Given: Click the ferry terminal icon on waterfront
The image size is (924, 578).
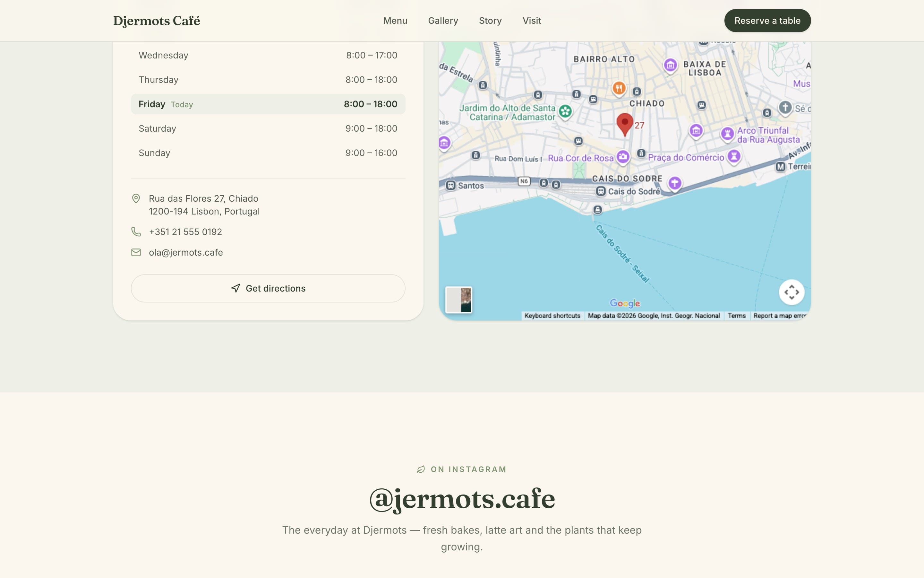Looking at the screenshot, I should tap(597, 210).
